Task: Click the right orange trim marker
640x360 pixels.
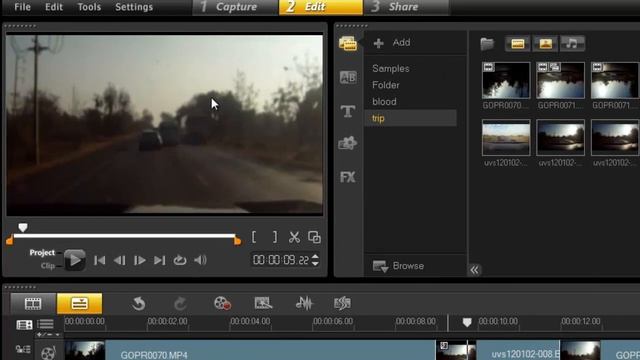Action: [237, 241]
